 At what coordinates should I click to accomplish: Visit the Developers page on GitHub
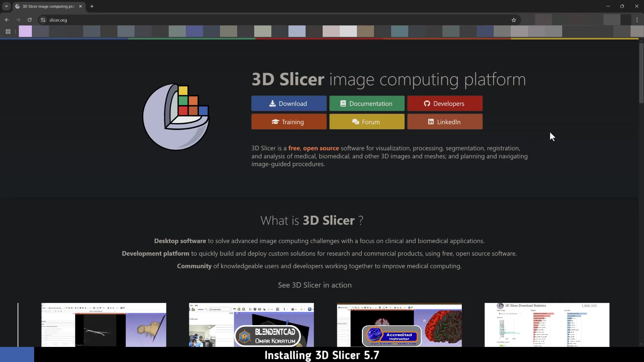point(445,103)
